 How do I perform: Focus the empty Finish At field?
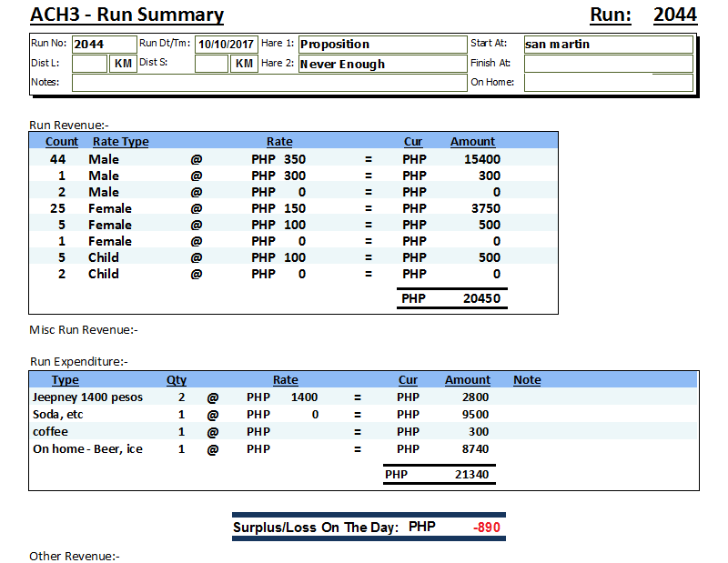607,64
